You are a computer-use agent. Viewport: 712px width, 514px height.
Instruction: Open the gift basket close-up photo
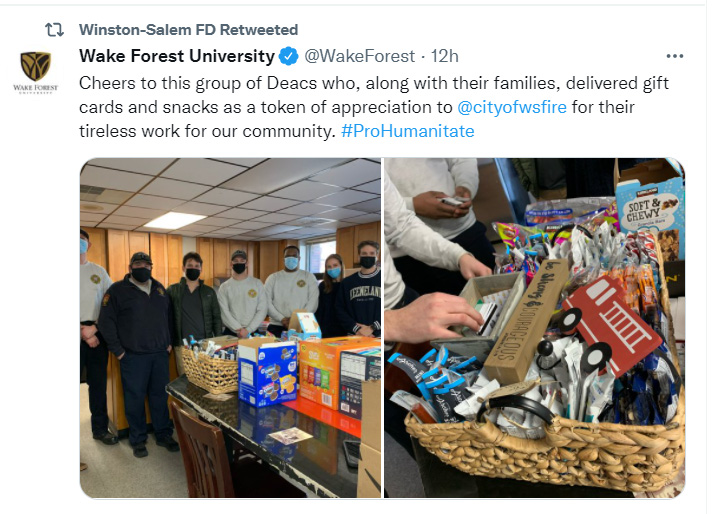(534, 328)
